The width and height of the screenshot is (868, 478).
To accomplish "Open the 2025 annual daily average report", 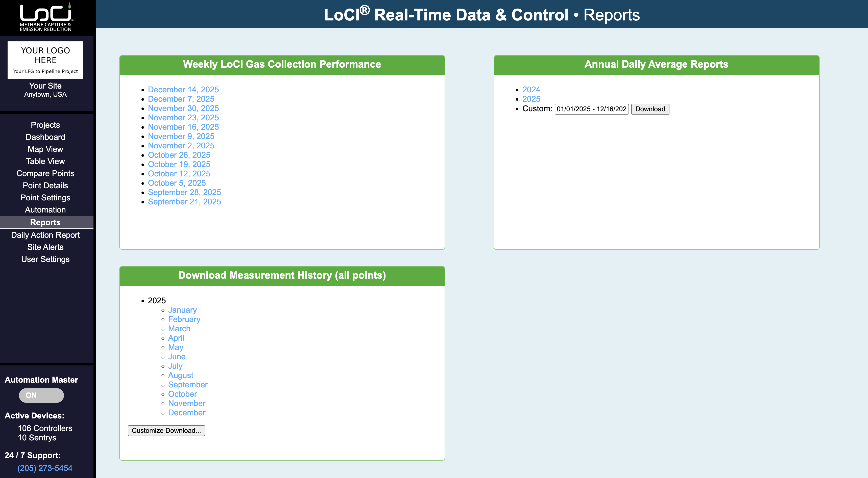I will point(531,99).
